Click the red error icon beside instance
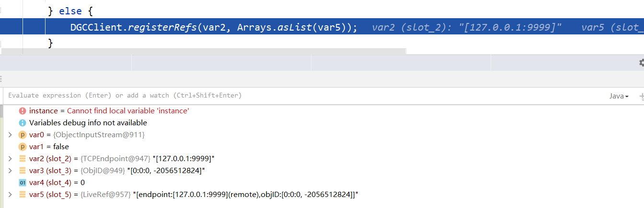The height and width of the screenshot is (208, 644). 22,111
